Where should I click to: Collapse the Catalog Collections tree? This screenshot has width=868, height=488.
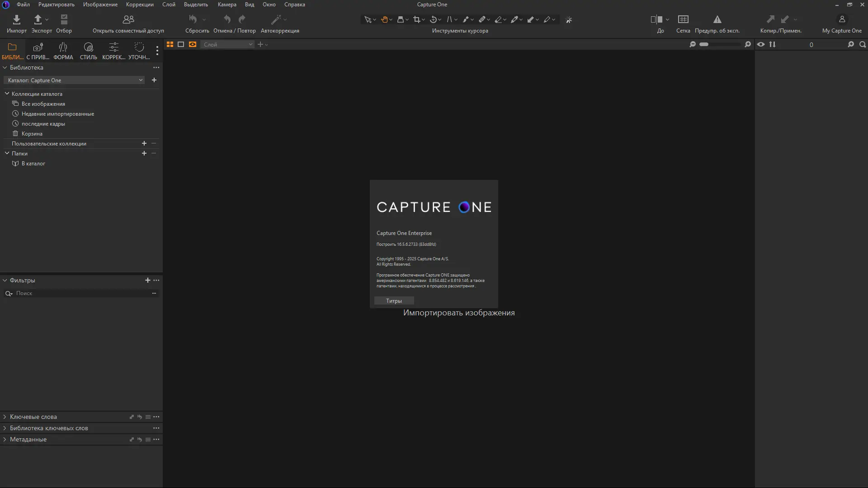7,94
